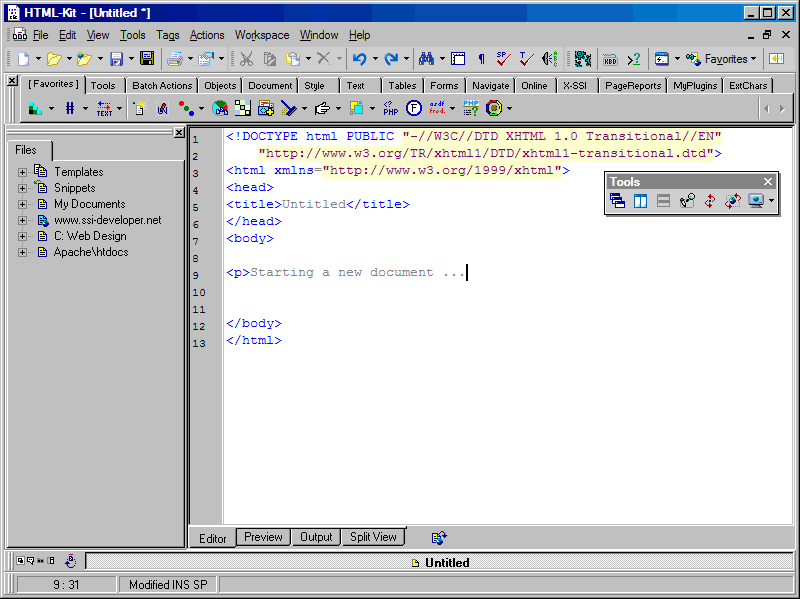Expand the Snippets tree node
Screen dimensions: 800x599
[x=22, y=188]
